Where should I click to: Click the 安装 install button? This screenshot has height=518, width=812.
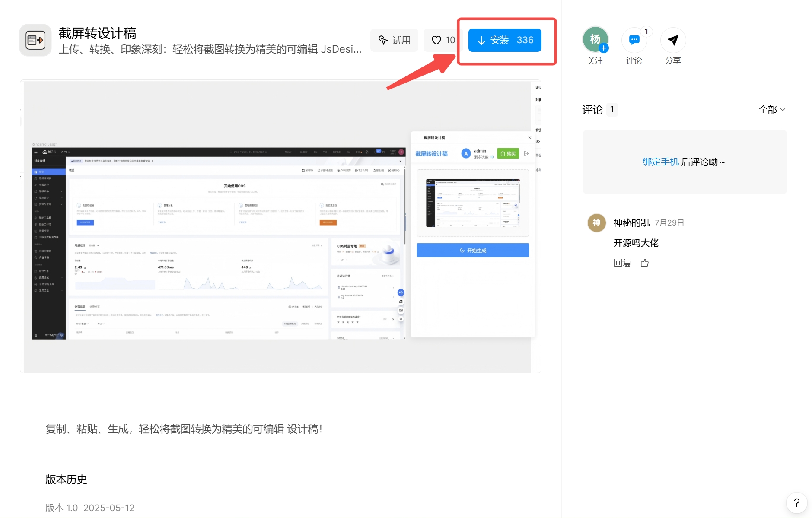point(505,40)
